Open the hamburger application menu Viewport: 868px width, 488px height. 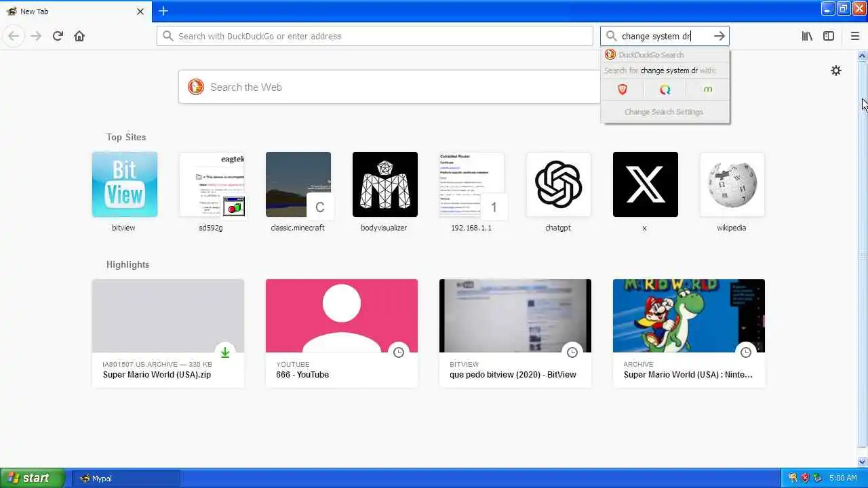pos(855,36)
